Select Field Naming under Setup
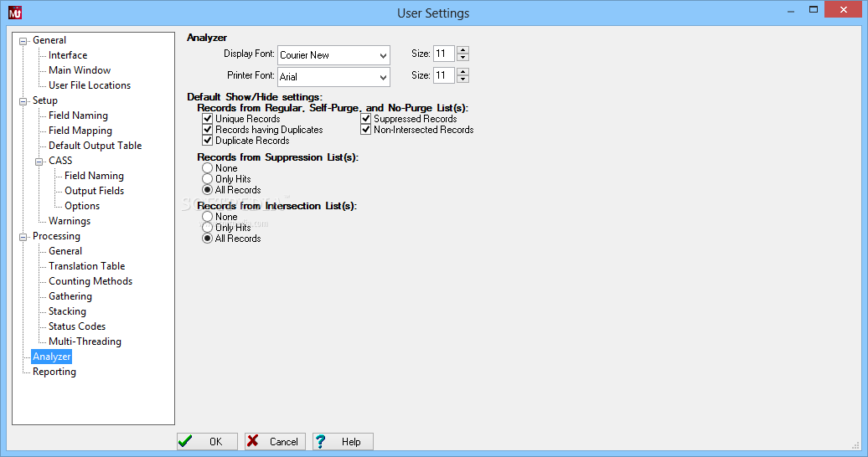The image size is (868, 457). [78, 116]
